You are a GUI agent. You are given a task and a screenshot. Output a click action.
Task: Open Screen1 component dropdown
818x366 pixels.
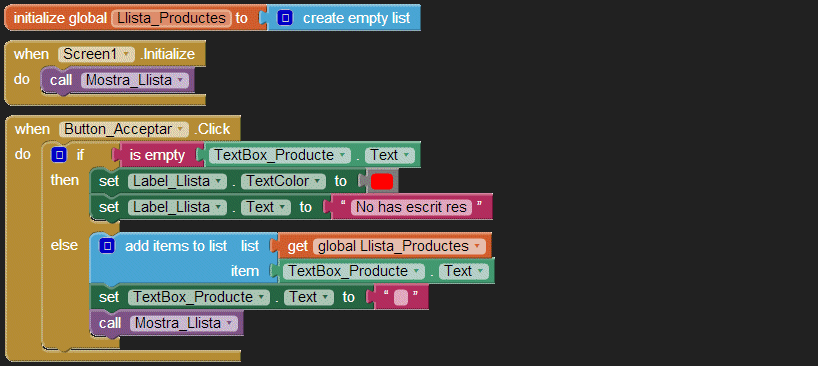click(x=97, y=54)
